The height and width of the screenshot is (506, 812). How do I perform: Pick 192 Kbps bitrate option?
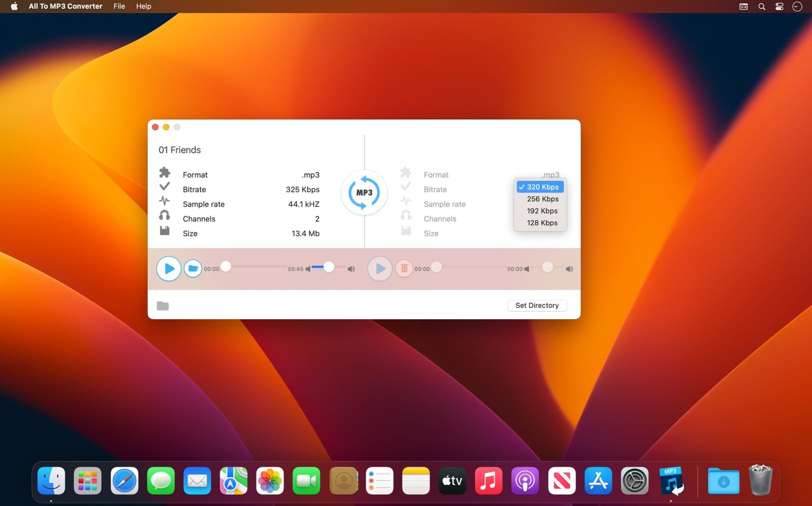coord(542,211)
